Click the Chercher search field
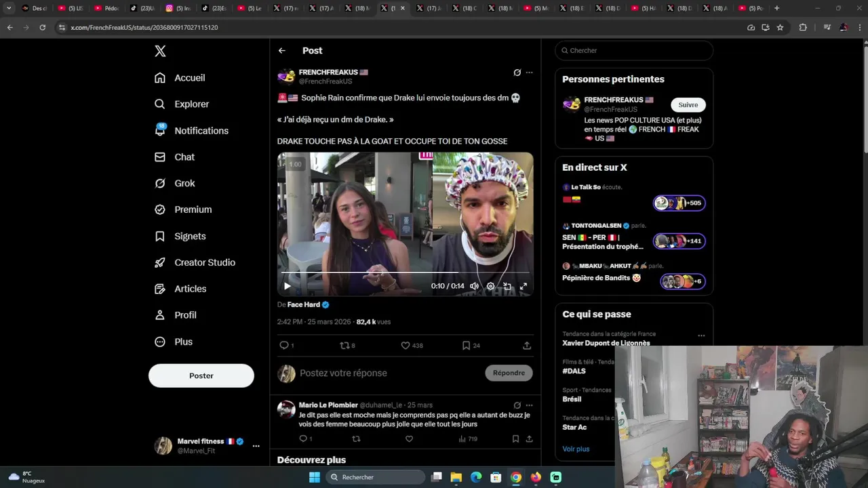Image resolution: width=868 pixels, height=488 pixels. coord(634,51)
